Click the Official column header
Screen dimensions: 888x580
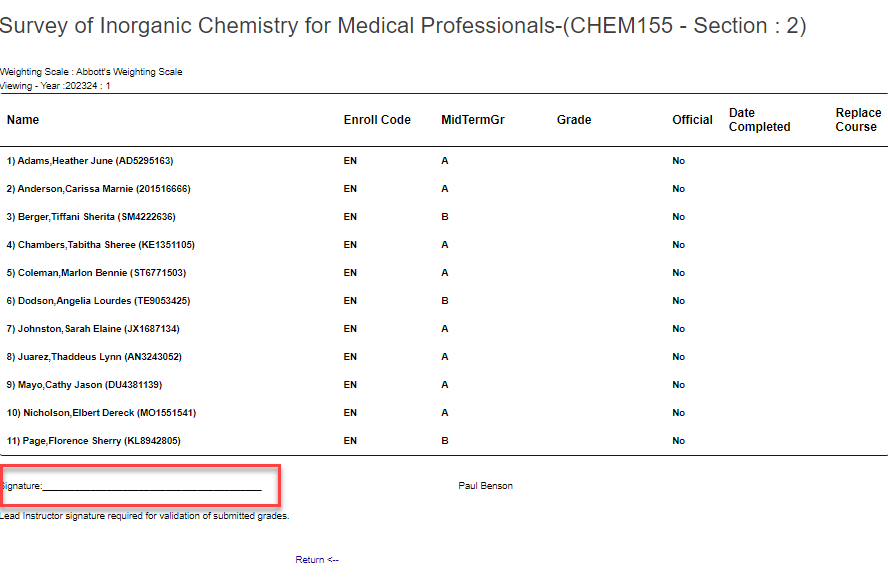[x=692, y=119]
